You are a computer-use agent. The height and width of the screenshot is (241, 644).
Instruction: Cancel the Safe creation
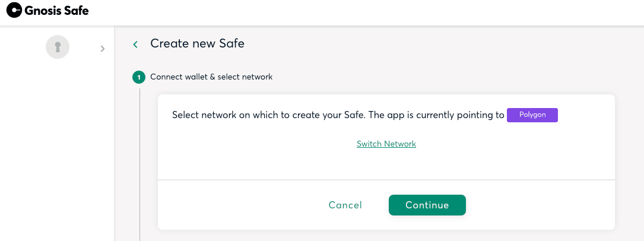tap(345, 205)
